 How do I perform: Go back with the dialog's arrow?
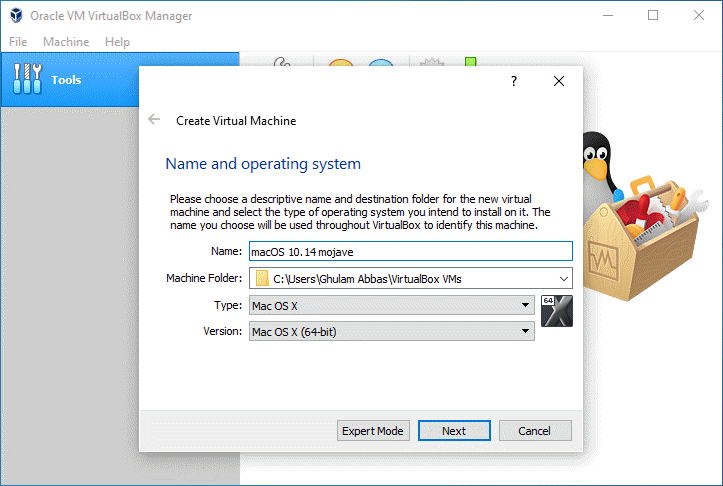[x=154, y=120]
